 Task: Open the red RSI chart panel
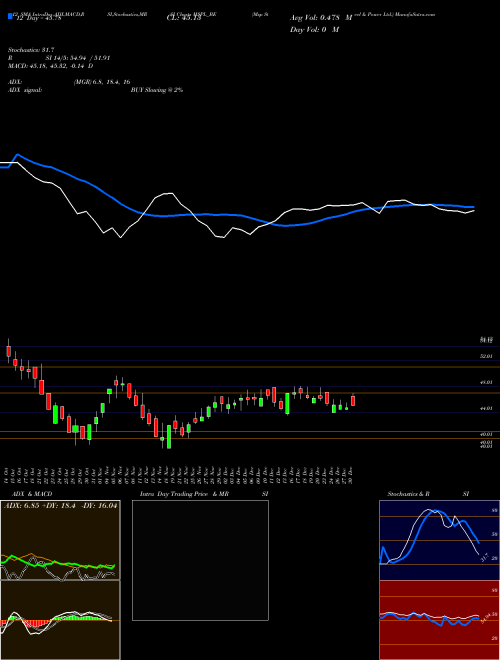[439, 620]
